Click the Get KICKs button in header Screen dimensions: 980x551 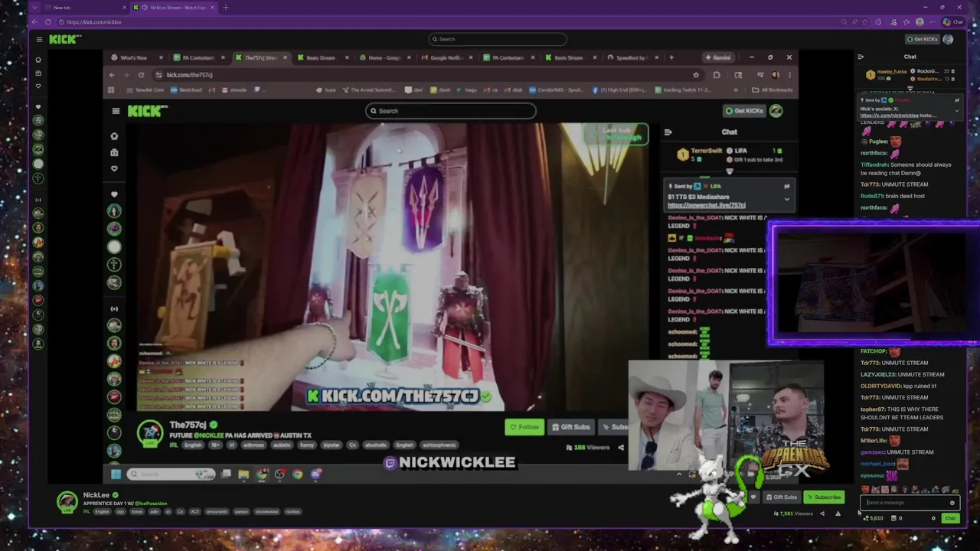tap(922, 39)
